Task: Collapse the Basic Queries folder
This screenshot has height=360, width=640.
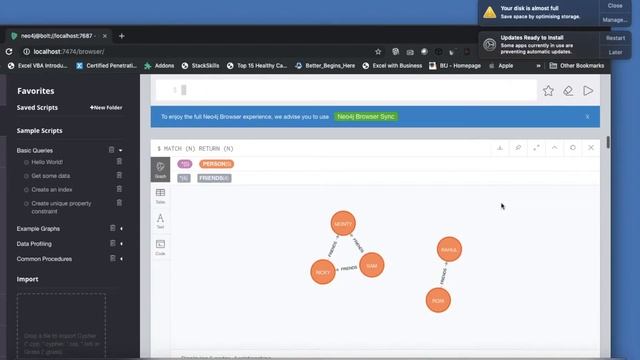Action: click(x=120, y=151)
